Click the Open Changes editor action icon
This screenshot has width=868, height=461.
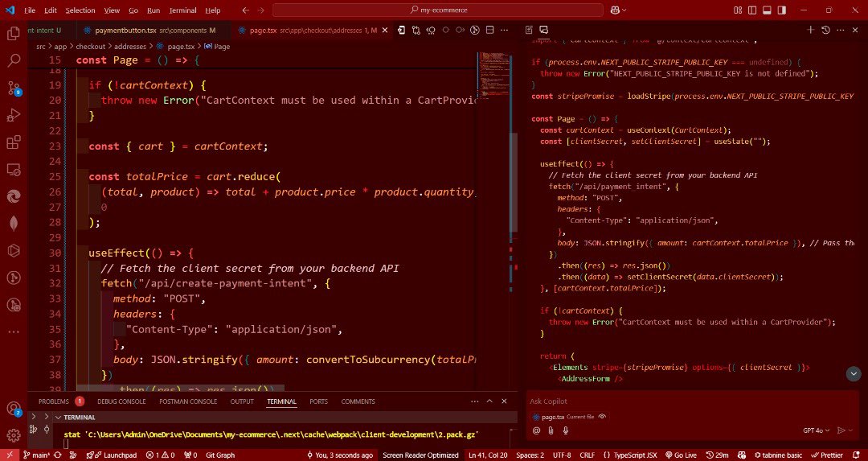(416, 31)
